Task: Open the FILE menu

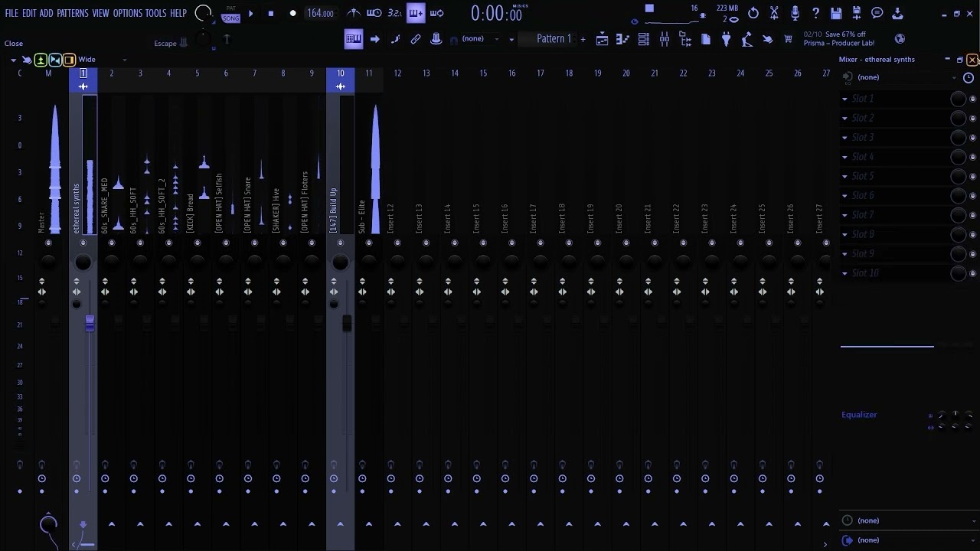Action: tap(11, 13)
